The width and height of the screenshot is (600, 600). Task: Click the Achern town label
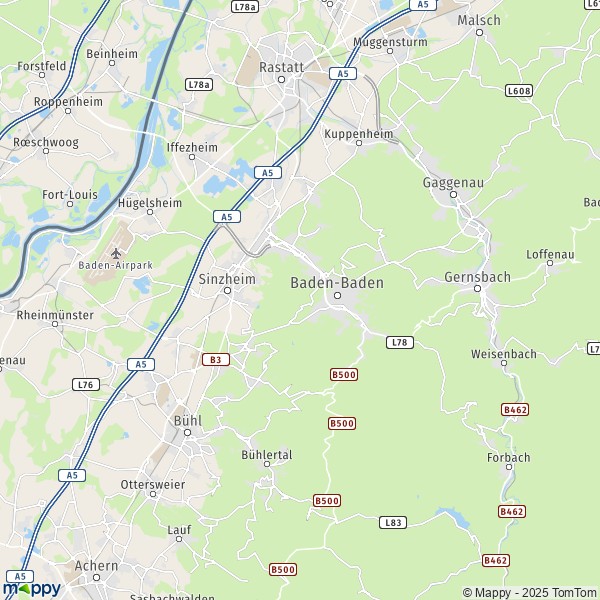(x=96, y=566)
